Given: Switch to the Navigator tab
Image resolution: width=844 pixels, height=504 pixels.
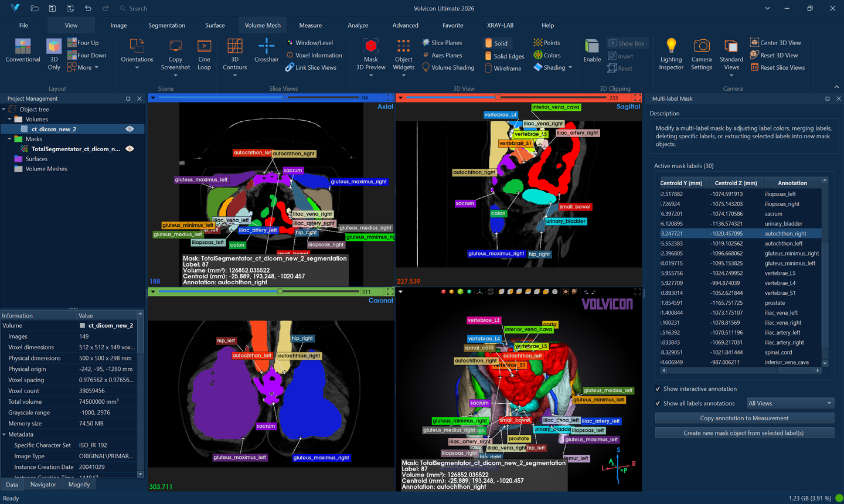Looking at the screenshot, I should tap(43, 485).
